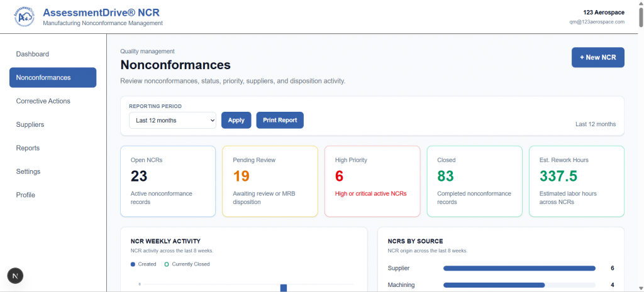Select Nonconformances in the sidebar
Screen dimensions: 644x292
coord(53,77)
